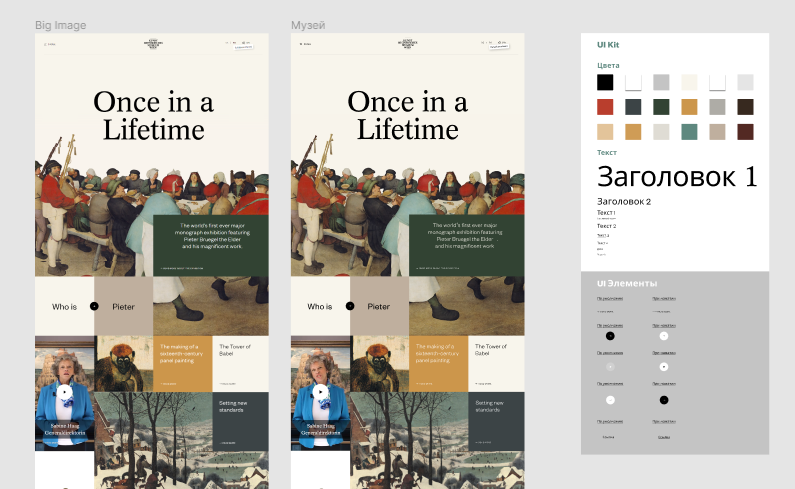Select the Цвета section heading

click(608, 65)
